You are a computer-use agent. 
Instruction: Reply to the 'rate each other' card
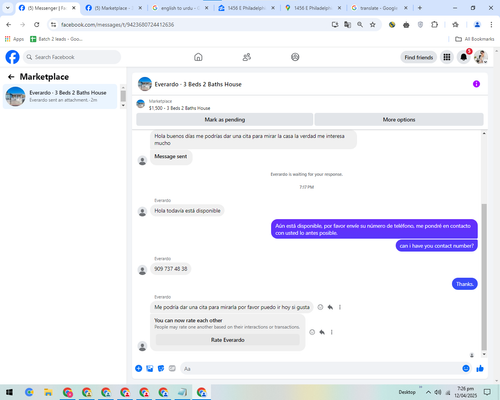point(322,332)
